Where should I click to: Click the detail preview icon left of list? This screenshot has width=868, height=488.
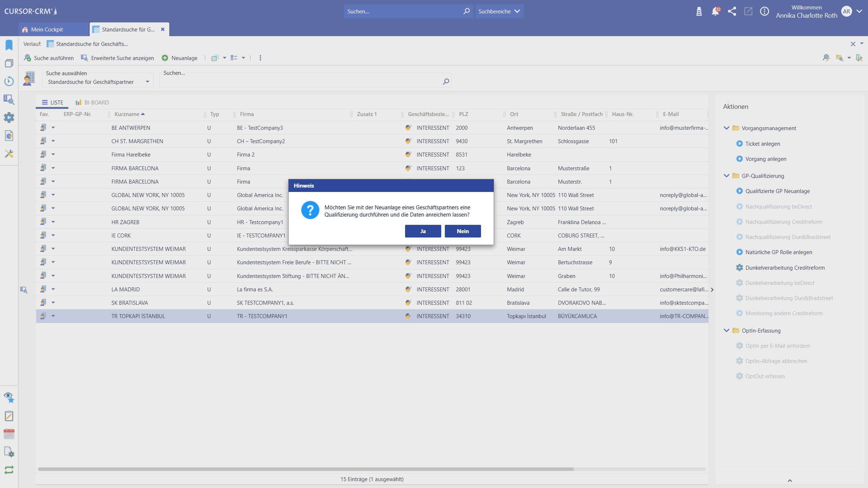point(24,290)
